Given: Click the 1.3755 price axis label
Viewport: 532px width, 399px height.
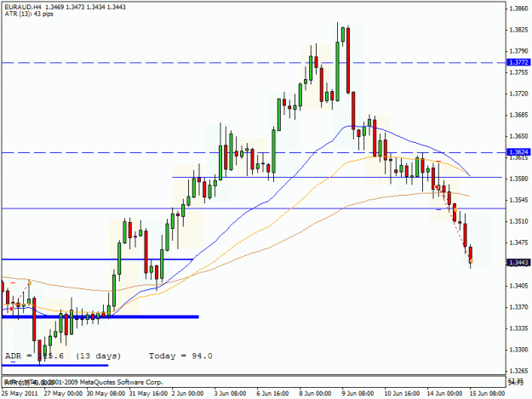Looking at the screenshot, I should [x=518, y=72].
